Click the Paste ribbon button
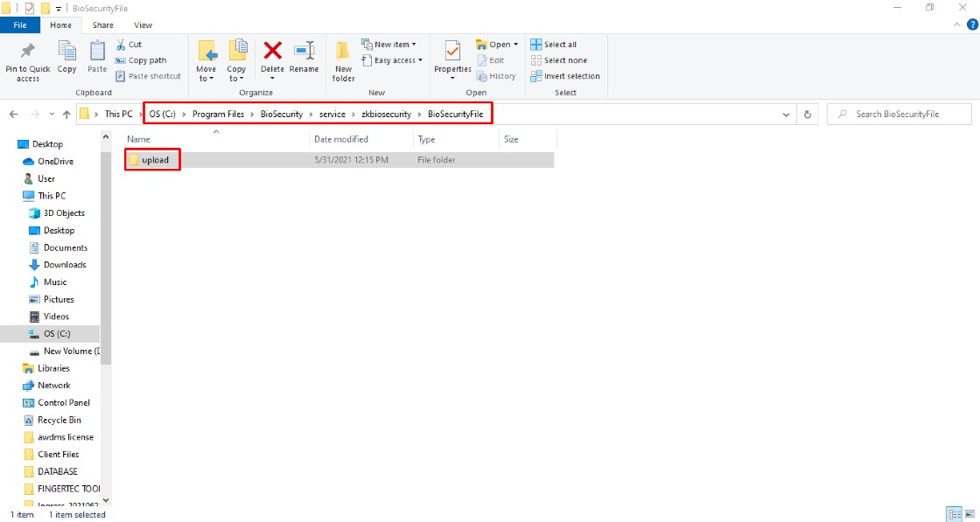The width and height of the screenshot is (980, 522). tap(97, 58)
